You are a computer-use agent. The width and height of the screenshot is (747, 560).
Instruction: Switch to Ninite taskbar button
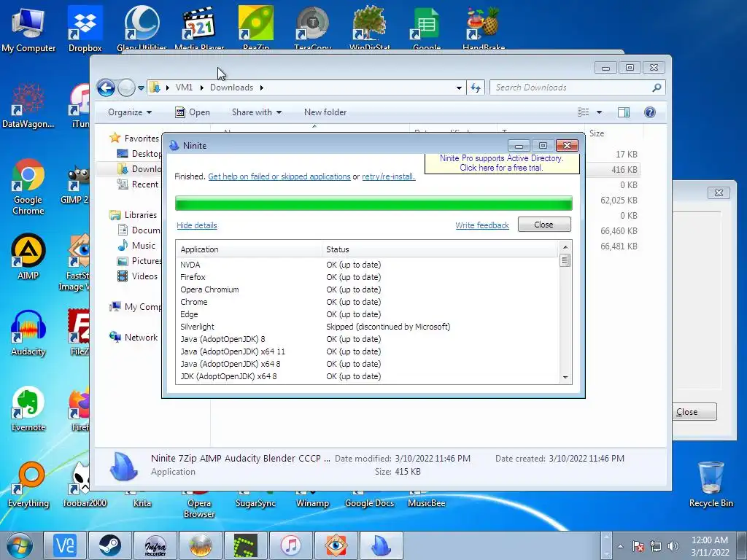tap(381, 545)
